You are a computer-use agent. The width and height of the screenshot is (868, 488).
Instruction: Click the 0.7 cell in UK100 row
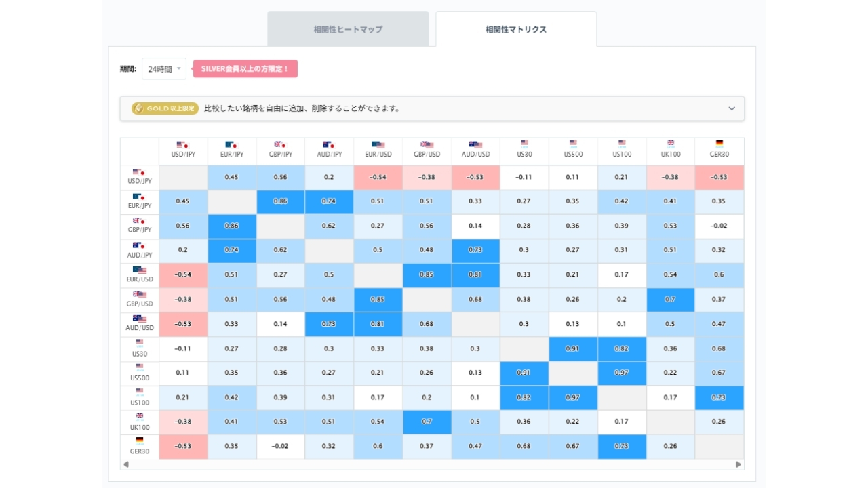click(427, 422)
